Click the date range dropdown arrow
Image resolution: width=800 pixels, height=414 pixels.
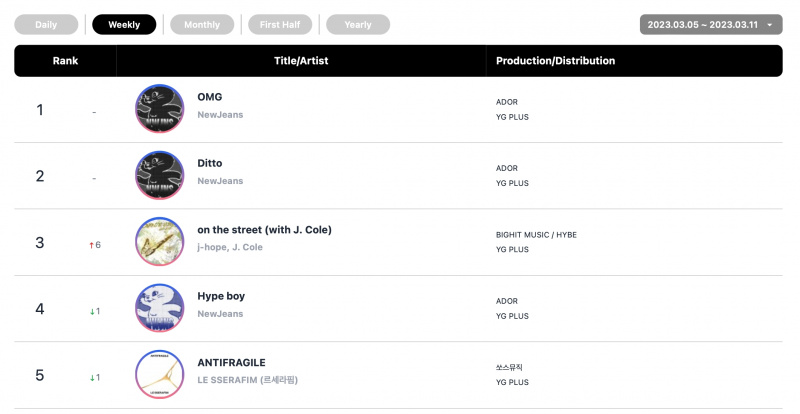point(770,25)
